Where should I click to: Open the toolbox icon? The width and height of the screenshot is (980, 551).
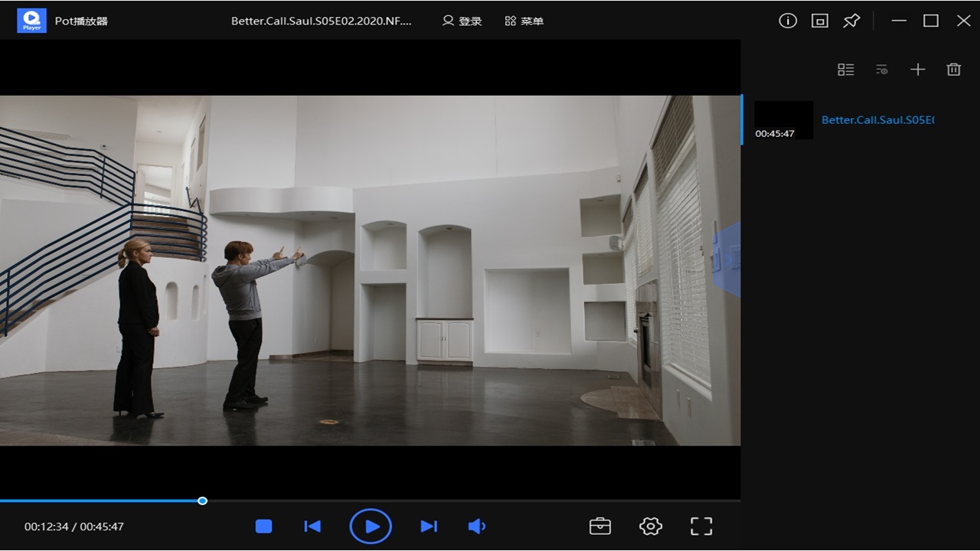600,527
